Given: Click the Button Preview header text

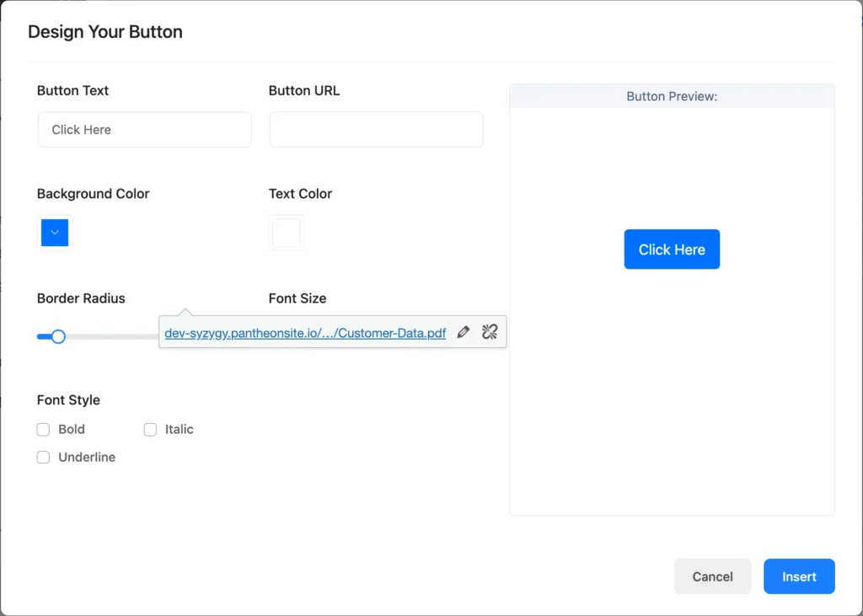Looking at the screenshot, I should 672,96.
